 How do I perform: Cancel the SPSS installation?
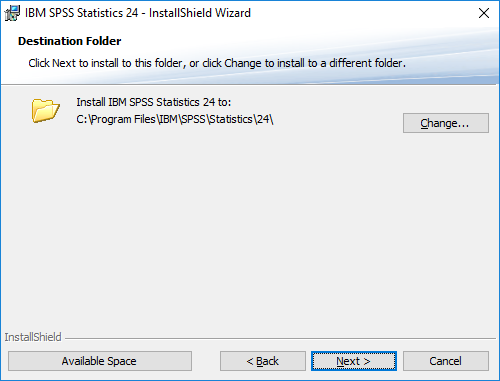446,361
